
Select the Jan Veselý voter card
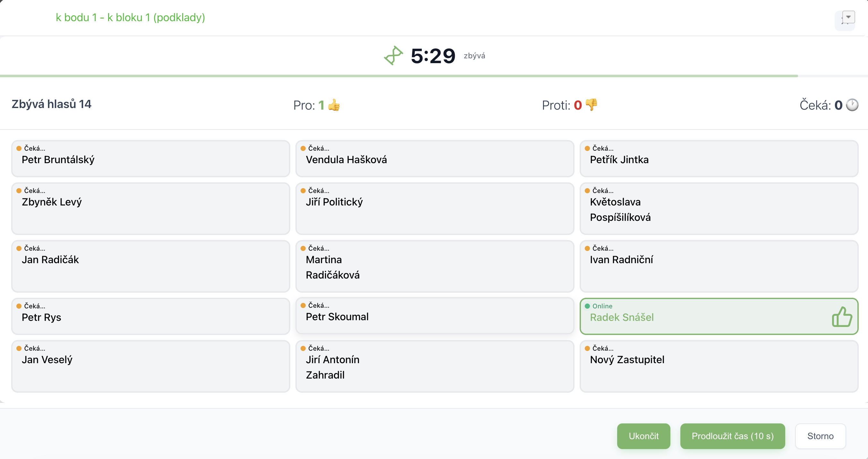tap(151, 366)
